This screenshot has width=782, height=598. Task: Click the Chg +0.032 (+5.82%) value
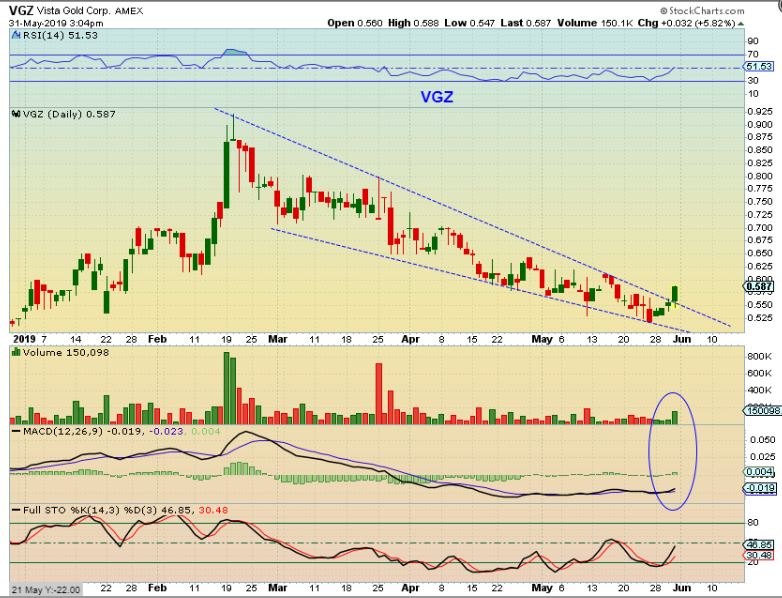pyautogui.click(x=687, y=23)
